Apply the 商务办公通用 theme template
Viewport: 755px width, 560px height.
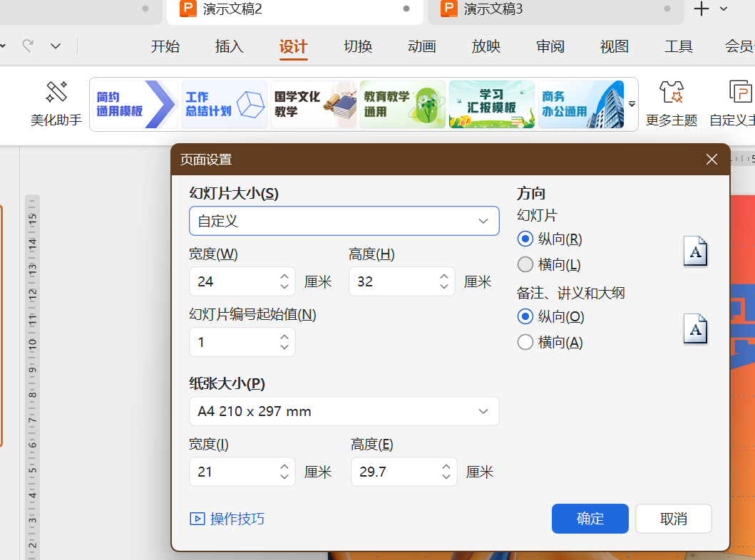[x=581, y=104]
